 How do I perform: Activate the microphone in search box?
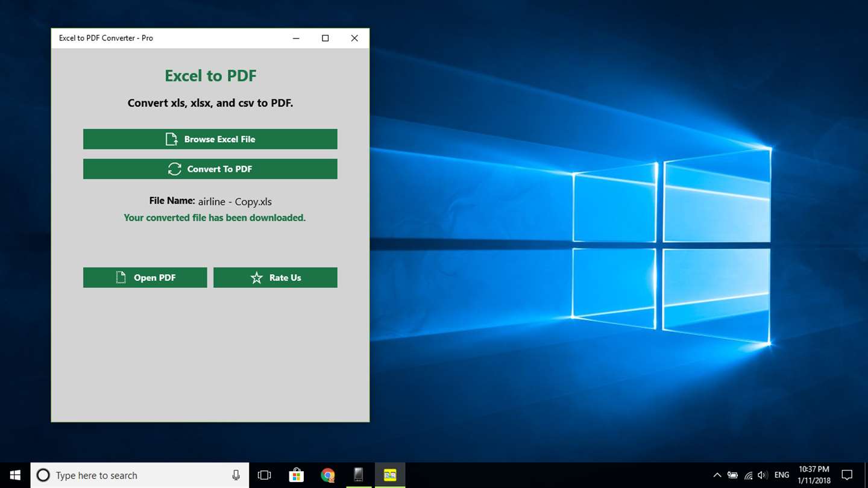(x=236, y=475)
